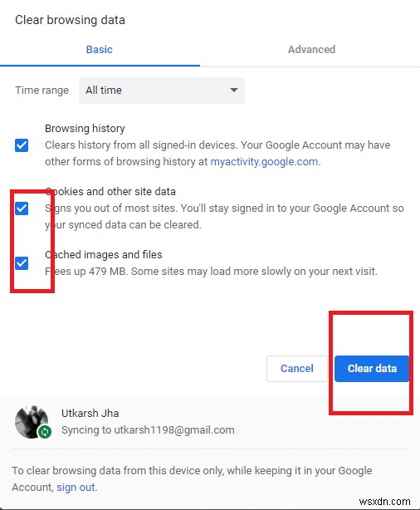The image size is (420, 510).
Task: Click the green sync status icon
Action: pyautogui.click(x=45, y=432)
